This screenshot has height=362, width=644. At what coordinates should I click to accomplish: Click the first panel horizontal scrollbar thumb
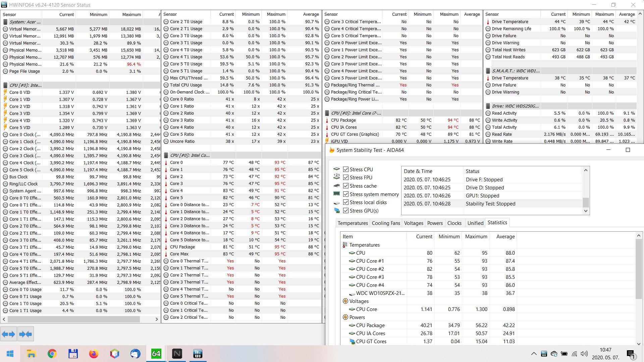(73, 319)
